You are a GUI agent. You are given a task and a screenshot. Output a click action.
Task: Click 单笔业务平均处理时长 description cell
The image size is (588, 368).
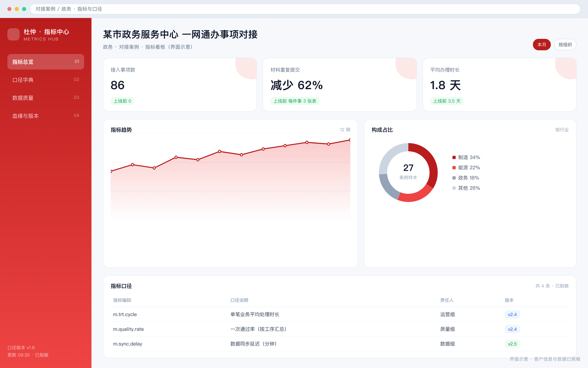click(255, 314)
